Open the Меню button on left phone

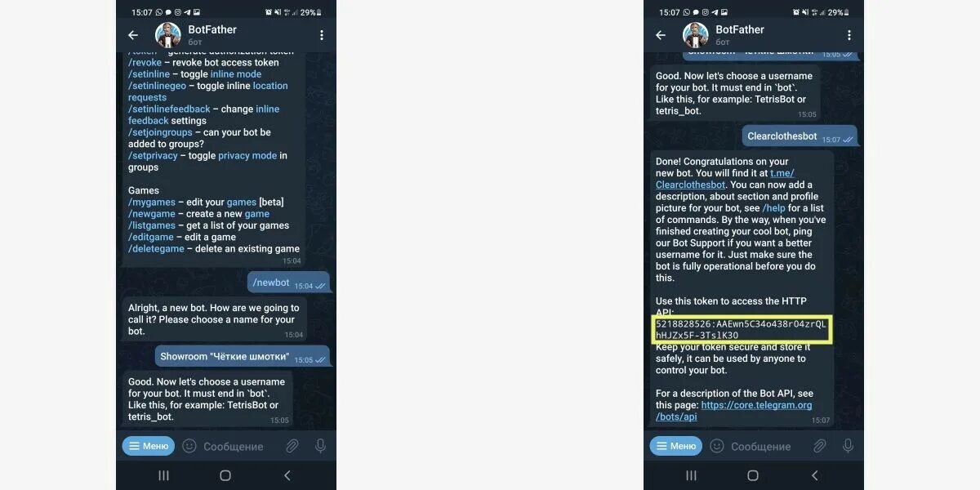[x=149, y=446]
